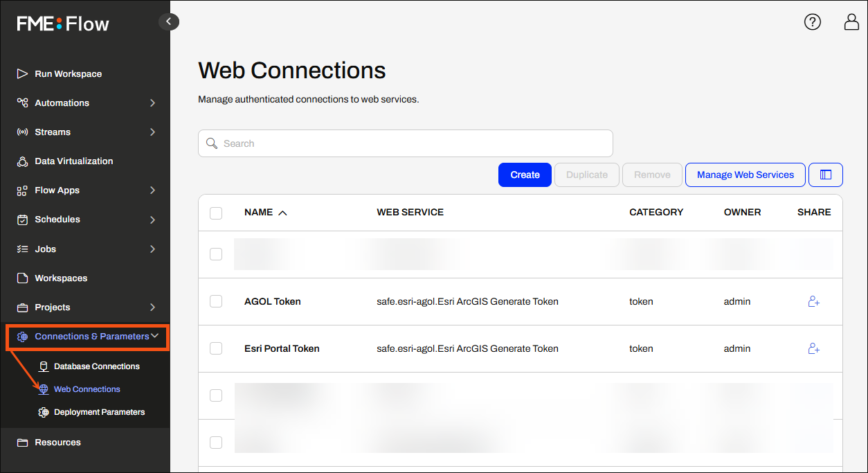Click the Jobs sidebar icon
The height and width of the screenshot is (473, 868).
(x=21, y=249)
